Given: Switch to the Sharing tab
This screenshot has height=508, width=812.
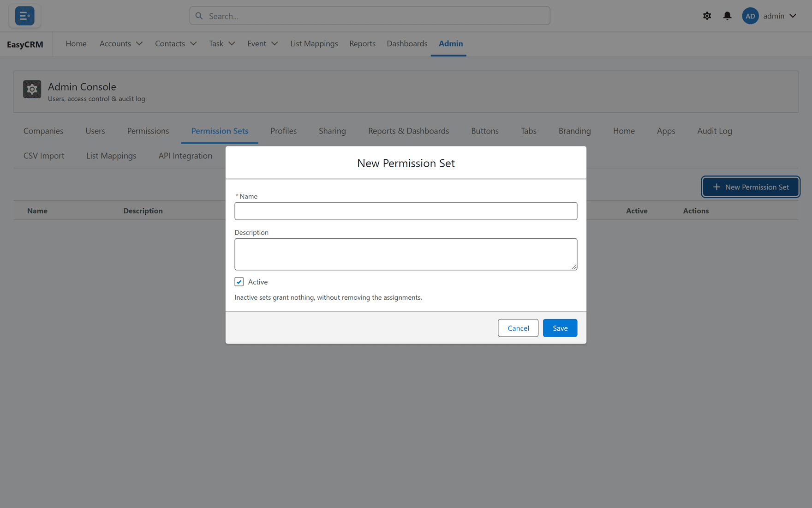Looking at the screenshot, I should tap(332, 131).
